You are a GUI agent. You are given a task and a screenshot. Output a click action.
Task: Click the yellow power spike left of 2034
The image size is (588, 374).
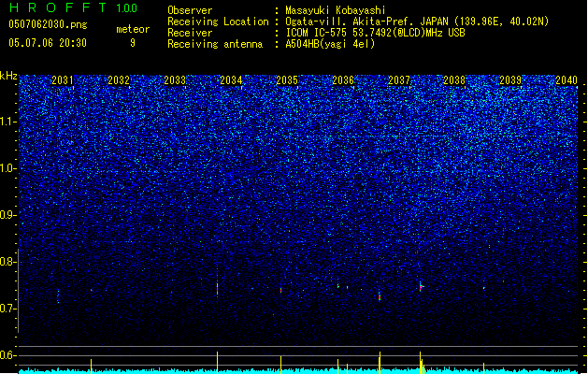[x=217, y=362]
